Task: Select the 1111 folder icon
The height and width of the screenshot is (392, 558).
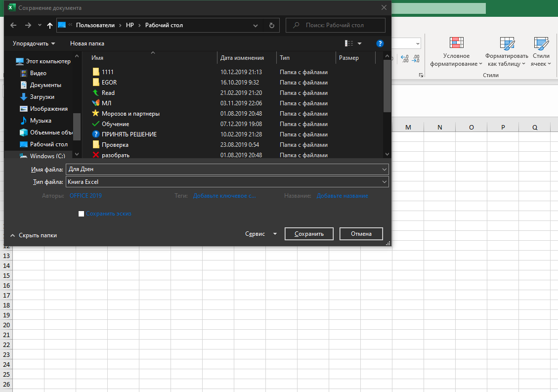Action: (96, 72)
